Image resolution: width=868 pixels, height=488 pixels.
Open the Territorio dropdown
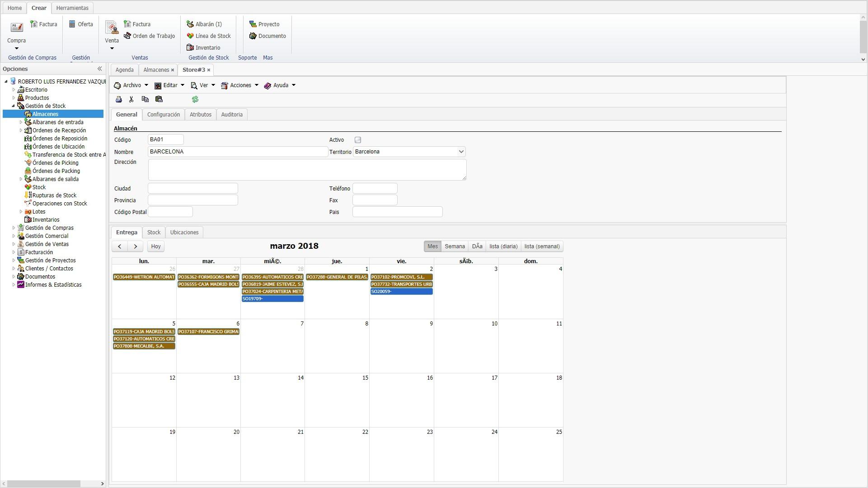pyautogui.click(x=461, y=152)
